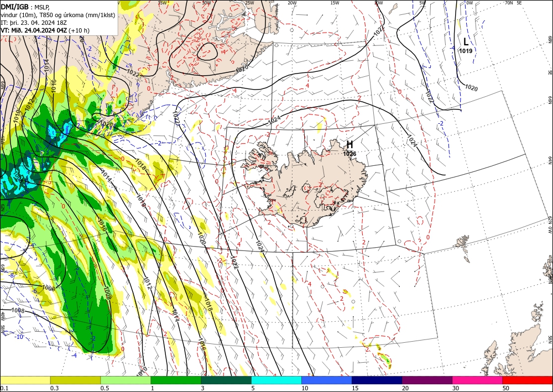This screenshot has width=553, height=392.
Task: Click the 0.1 legend value
Action: point(3,388)
